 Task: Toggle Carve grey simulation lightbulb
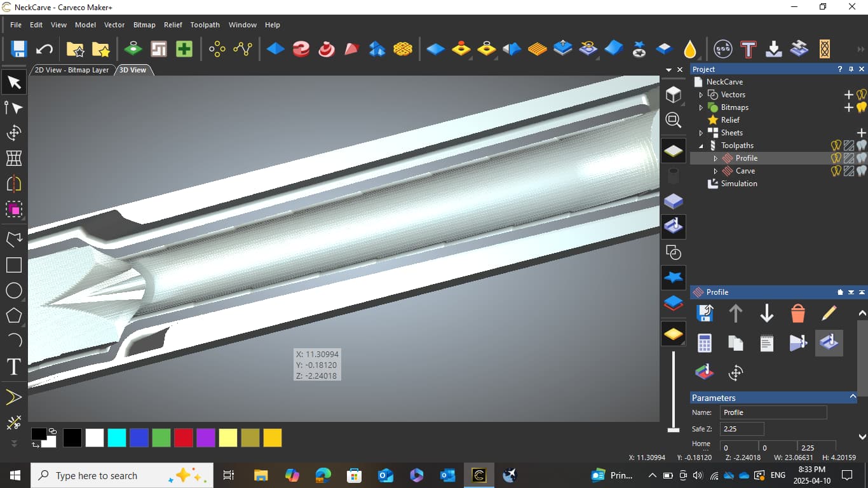[x=862, y=171]
